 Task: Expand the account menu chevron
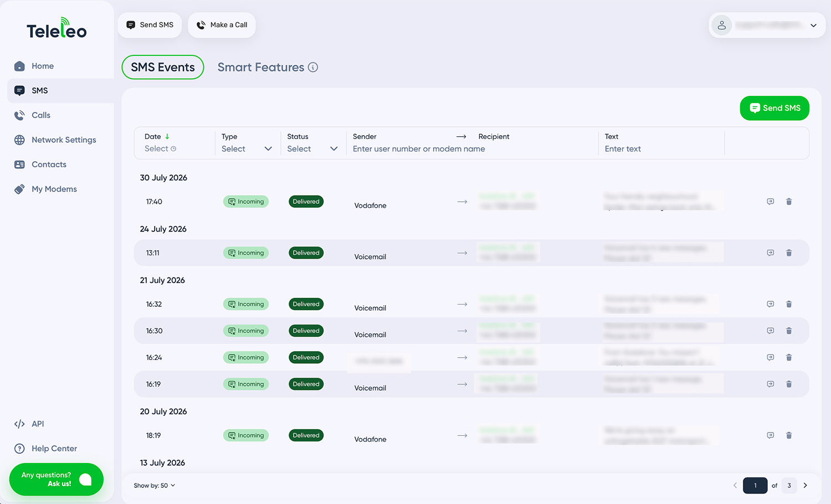813,25
